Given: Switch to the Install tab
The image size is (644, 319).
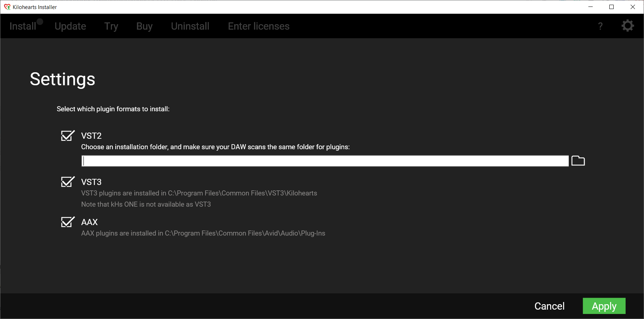Looking at the screenshot, I should coord(22,26).
